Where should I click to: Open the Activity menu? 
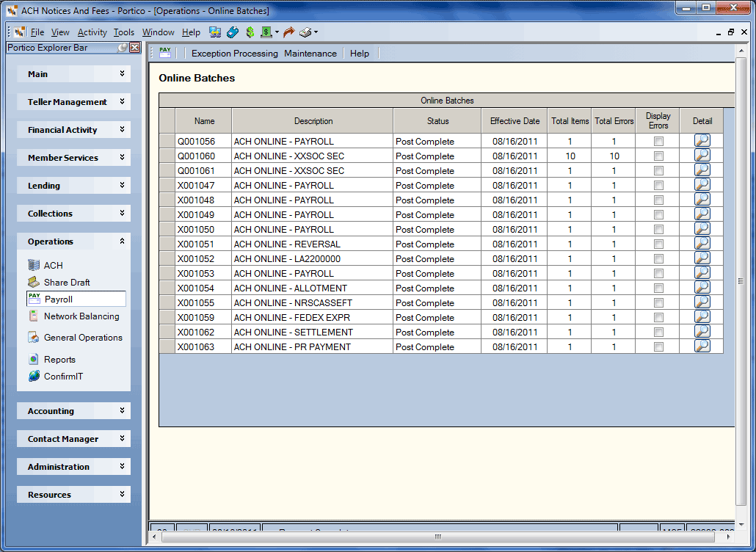(x=92, y=32)
